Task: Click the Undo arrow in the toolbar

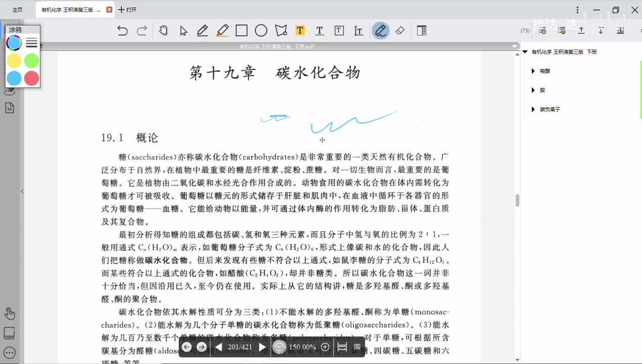Action: 122,31
